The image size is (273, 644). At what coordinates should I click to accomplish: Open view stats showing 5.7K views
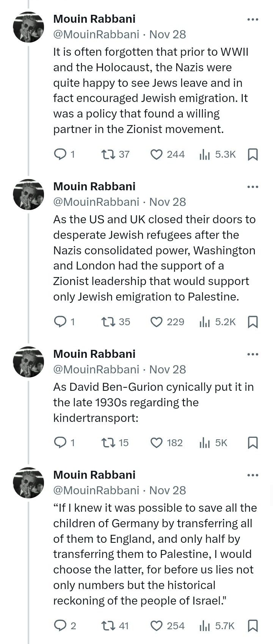tap(205, 626)
